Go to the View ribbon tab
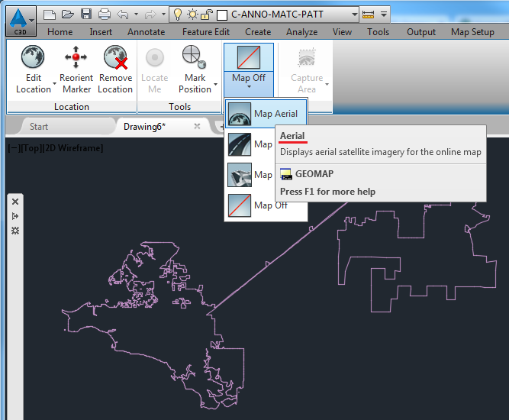Image resolution: width=509 pixels, height=420 pixels. [342, 32]
